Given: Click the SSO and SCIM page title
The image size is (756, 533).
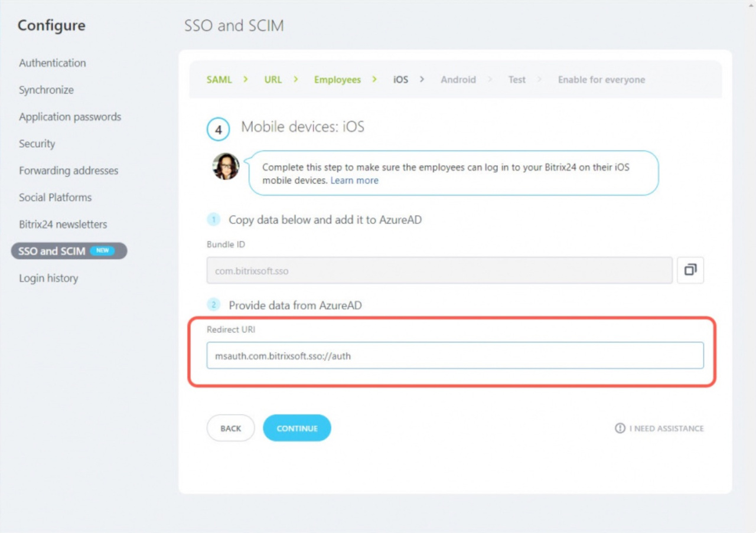Looking at the screenshot, I should tap(234, 26).
